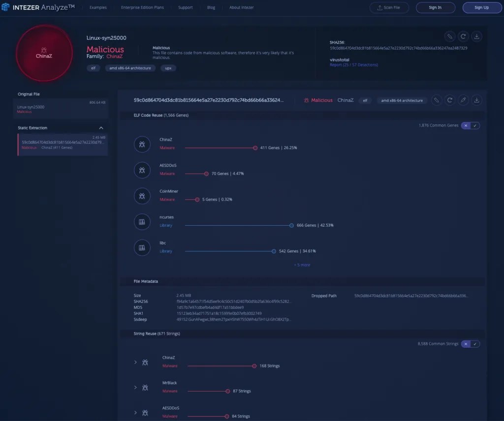
Task: Click the AESDDoS bug icon in String Reuse
Action: pos(145,413)
